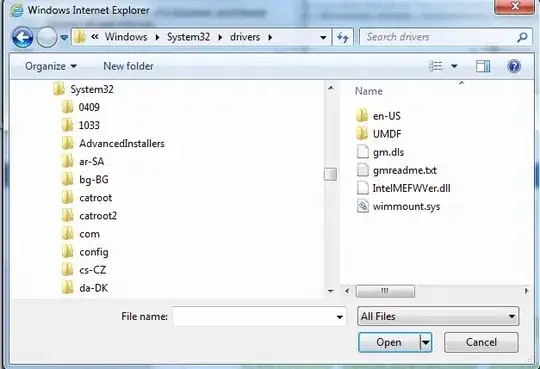Click the tree pane vertical scrollbar thumb
The width and height of the screenshot is (540, 369).
331,174
